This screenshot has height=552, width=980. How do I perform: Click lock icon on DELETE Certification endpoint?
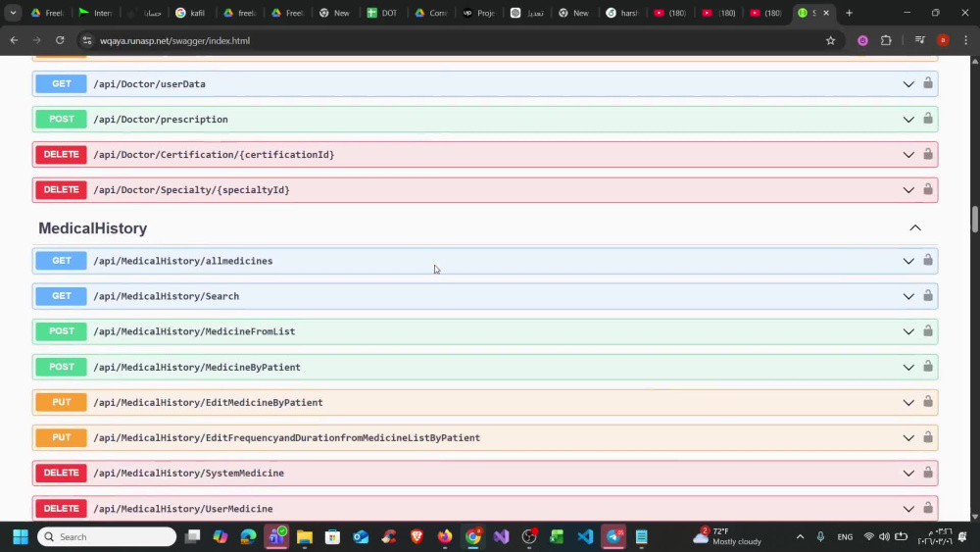(927, 154)
